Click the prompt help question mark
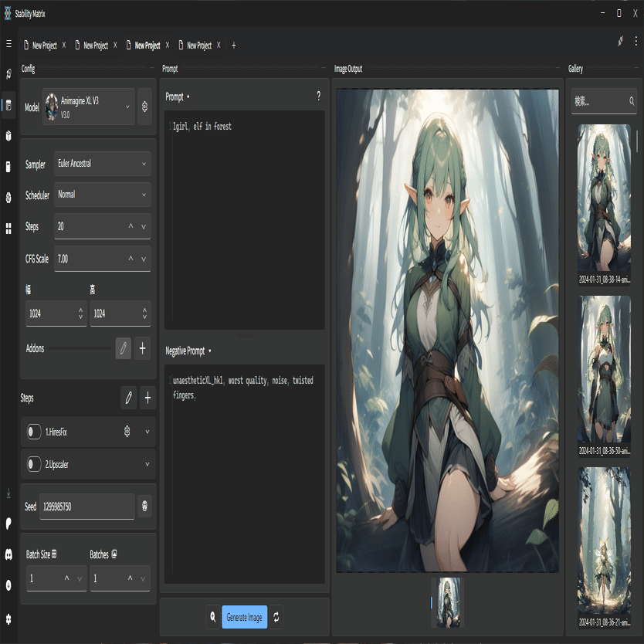This screenshot has width=644, height=644. 318,97
